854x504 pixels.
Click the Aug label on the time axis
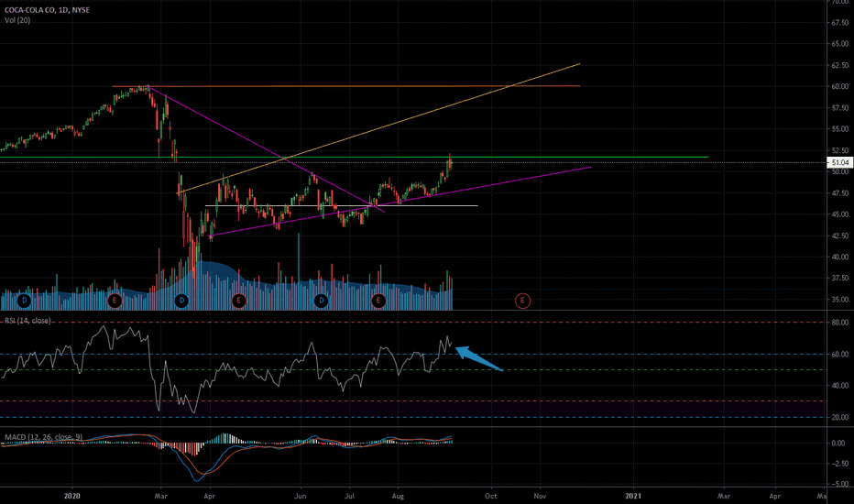pyautogui.click(x=398, y=496)
